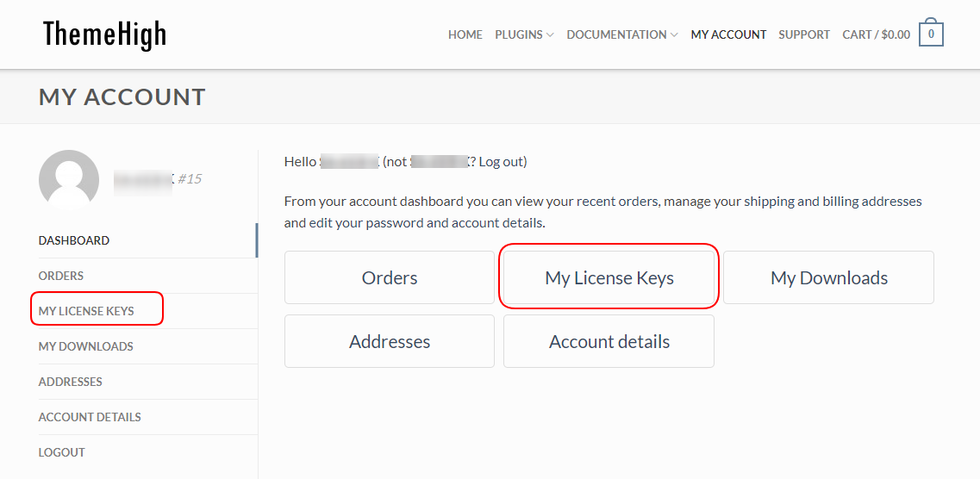Viewport: 980px width, 479px height.
Task: Click the Orders dashboard button
Action: pyautogui.click(x=390, y=277)
